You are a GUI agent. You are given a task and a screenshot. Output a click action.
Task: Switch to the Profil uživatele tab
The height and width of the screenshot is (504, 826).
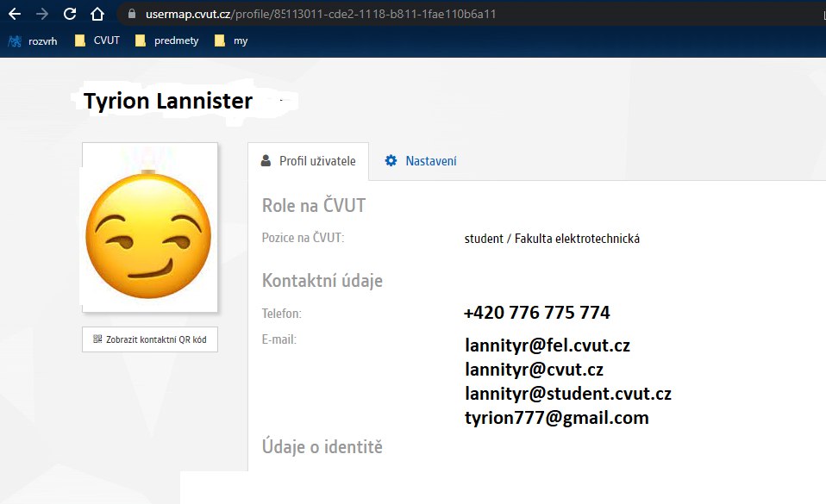click(x=308, y=161)
